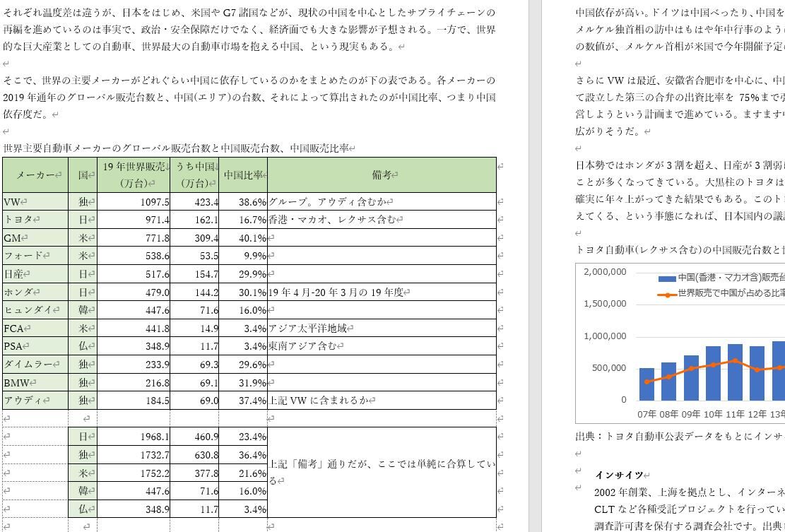This screenshot has width=785, height=532.
Task: Click the BMW maker cell
Action: tap(35, 382)
